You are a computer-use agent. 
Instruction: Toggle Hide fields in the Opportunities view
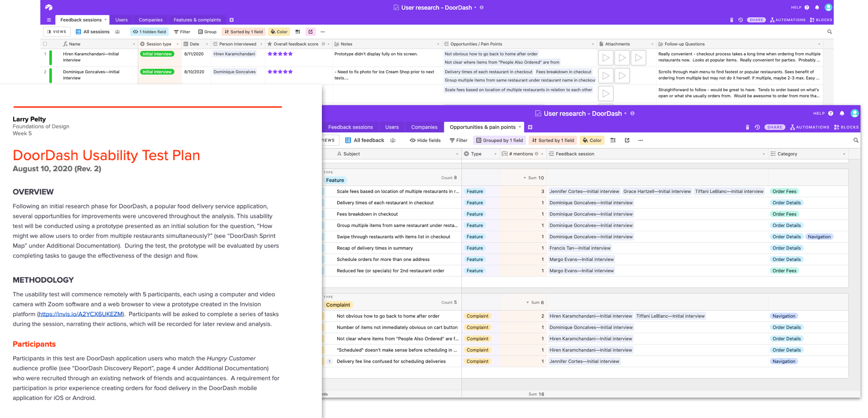[x=425, y=140]
